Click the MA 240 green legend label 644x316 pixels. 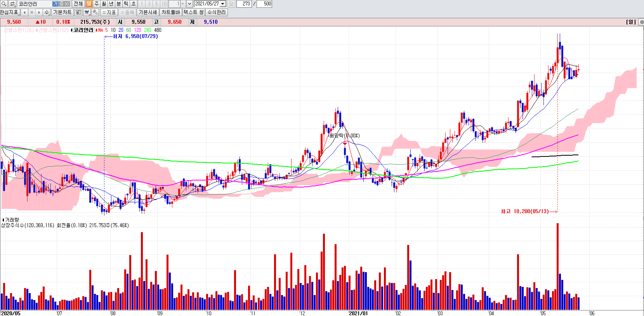148,30
